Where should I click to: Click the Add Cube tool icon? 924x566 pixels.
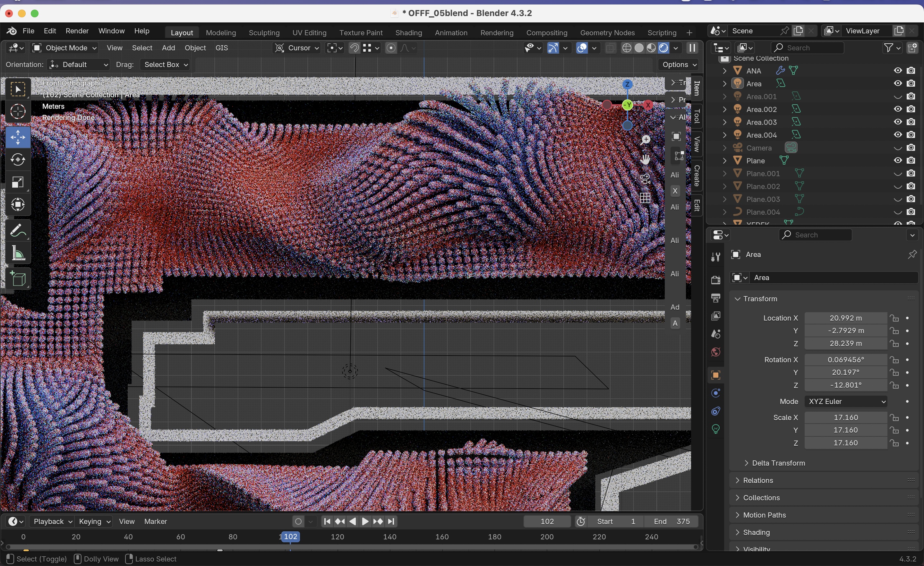[18, 279]
